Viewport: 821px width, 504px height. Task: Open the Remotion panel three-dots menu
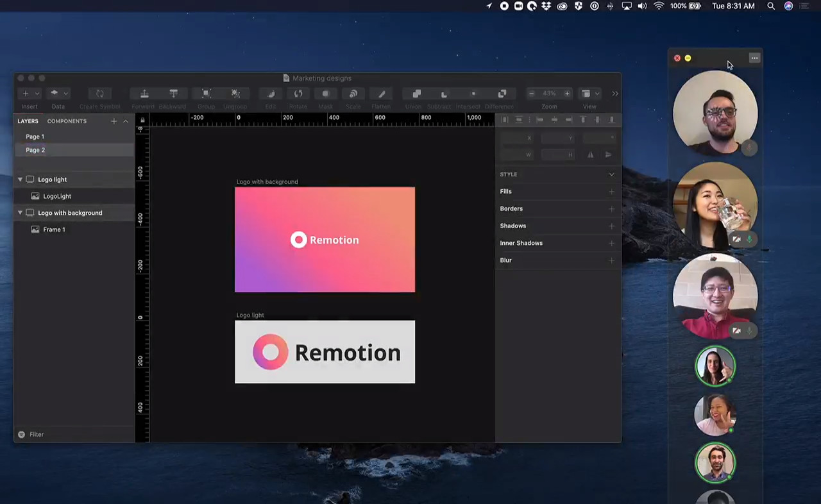[754, 58]
